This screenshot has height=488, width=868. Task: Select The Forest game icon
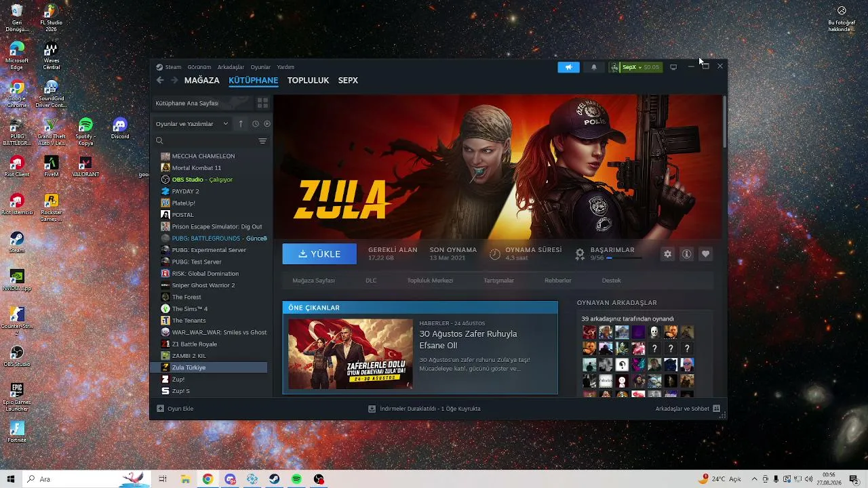(165, 297)
